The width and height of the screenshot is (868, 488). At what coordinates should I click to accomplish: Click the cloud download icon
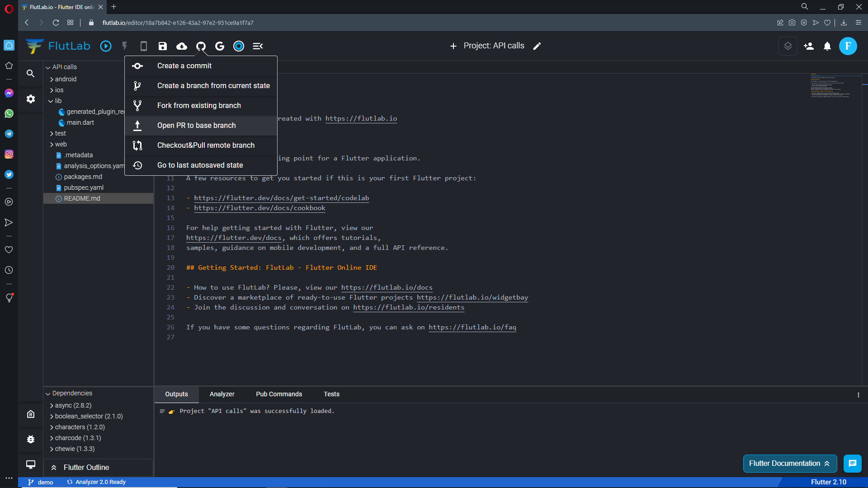182,46
